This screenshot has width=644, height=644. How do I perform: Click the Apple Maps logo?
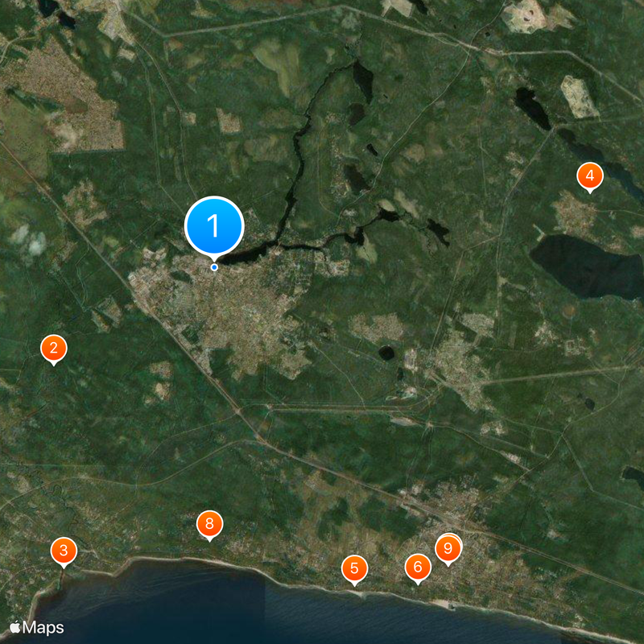pyautogui.click(x=36, y=627)
